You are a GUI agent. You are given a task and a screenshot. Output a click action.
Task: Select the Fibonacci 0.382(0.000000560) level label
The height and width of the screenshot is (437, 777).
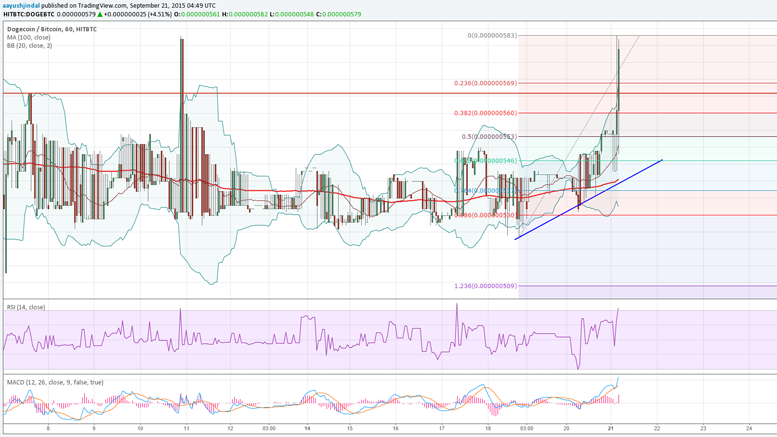coord(486,113)
